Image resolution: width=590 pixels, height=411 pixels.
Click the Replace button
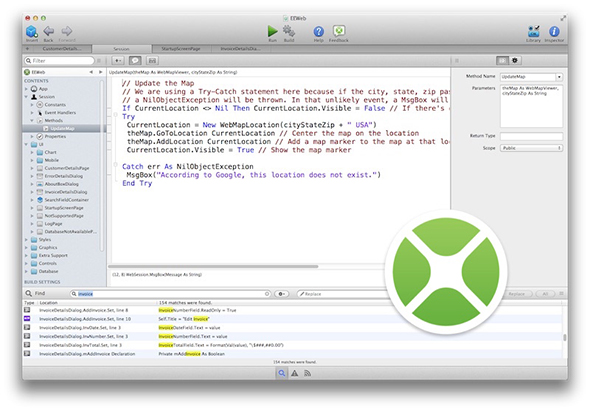[x=517, y=294]
